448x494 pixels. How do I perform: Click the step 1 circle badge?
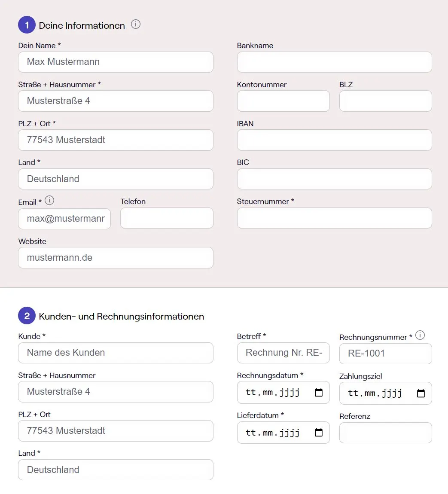(27, 24)
